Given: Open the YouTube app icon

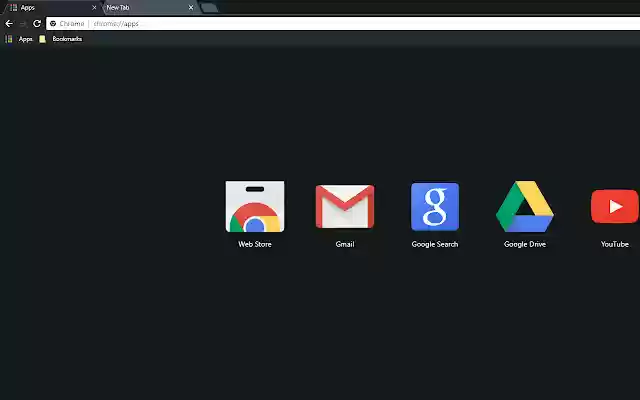Looking at the screenshot, I should (615, 207).
